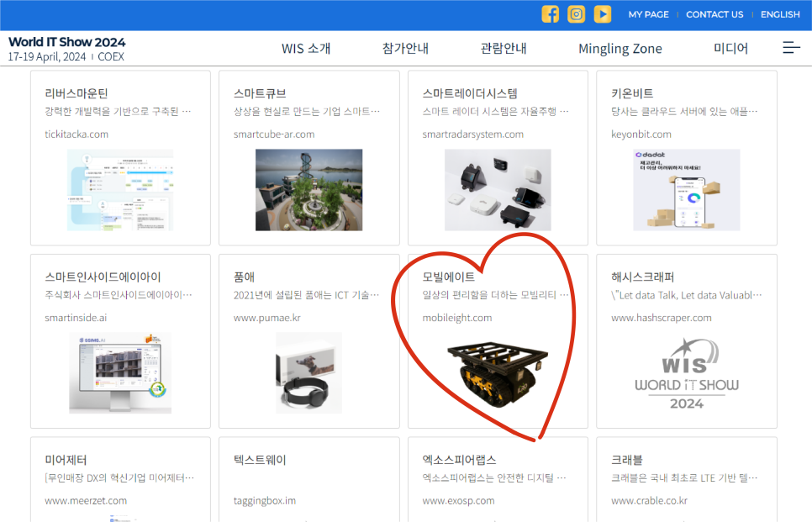Image resolution: width=812 pixels, height=522 pixels.
Task: Open the 해시스크래퍼 exhibitor title
Action: click(643, 277)
